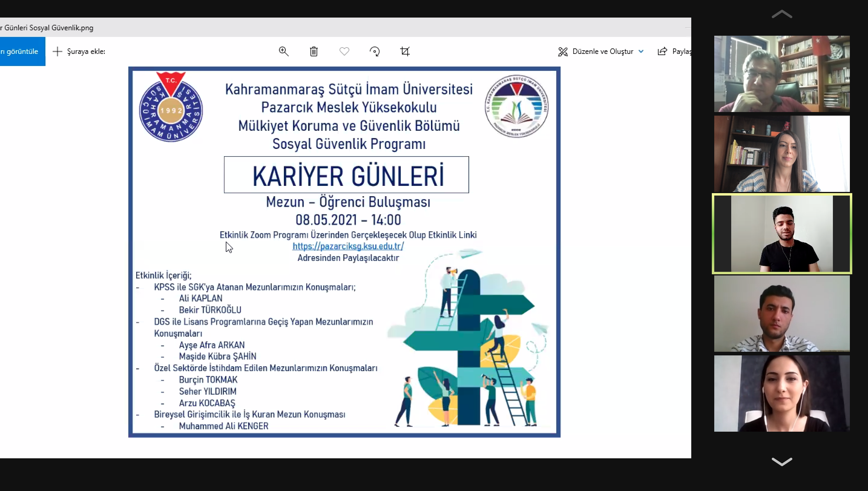Expand the Düzenle ve Oluştur dropdown arrow
The width and height of the screenshot is (868, 491).
pyautogui.click(x=641, y=51)
